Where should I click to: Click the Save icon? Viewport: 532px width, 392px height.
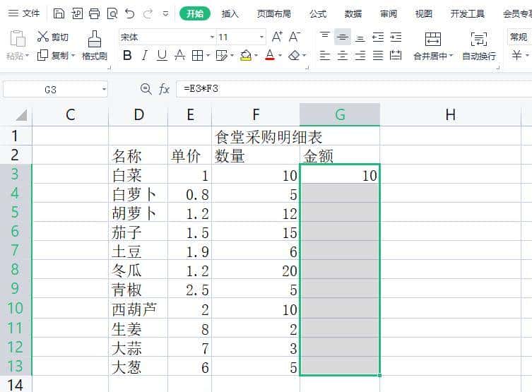(59, 13)
